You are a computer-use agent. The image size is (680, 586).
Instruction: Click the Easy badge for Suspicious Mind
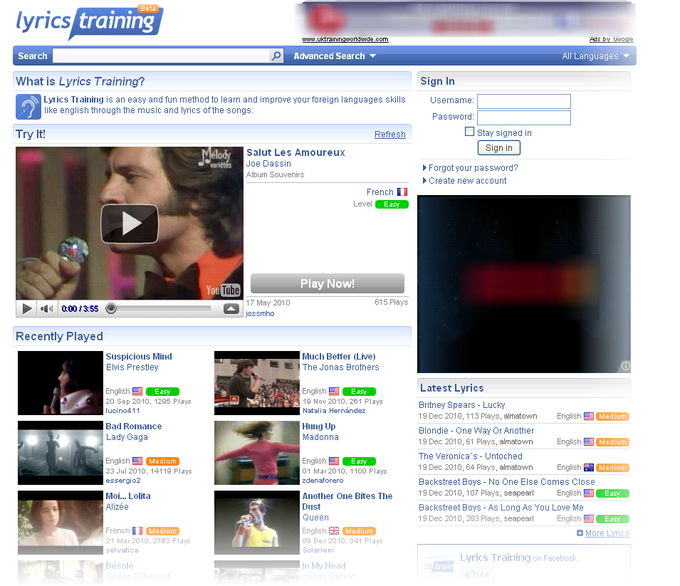tap(163, 391)
